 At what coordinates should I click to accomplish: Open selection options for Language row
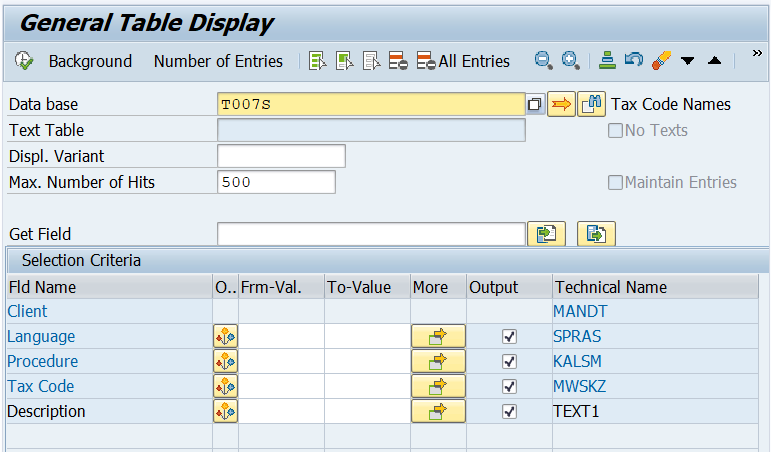pyautogui.click(x=225, y=336)
